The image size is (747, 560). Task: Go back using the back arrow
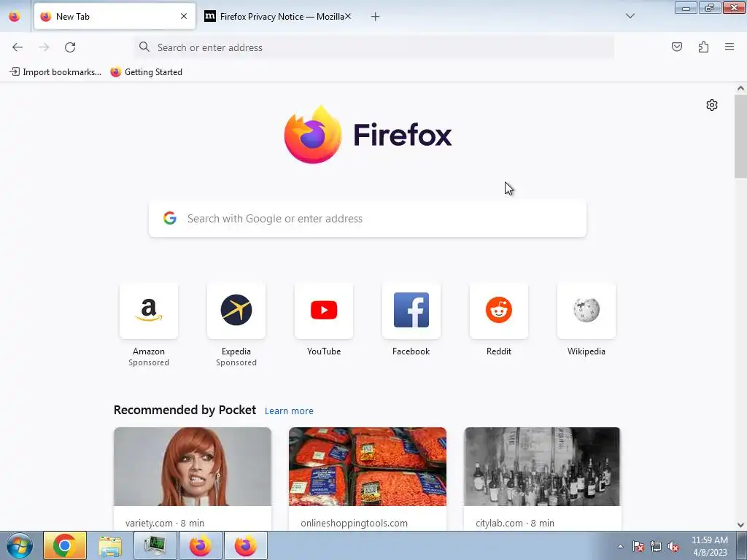[18, 47]
